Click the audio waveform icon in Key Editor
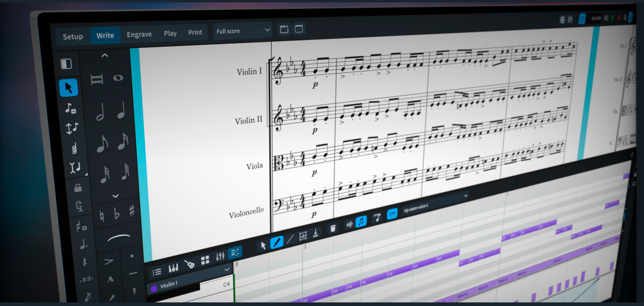 tap(349, 224)
